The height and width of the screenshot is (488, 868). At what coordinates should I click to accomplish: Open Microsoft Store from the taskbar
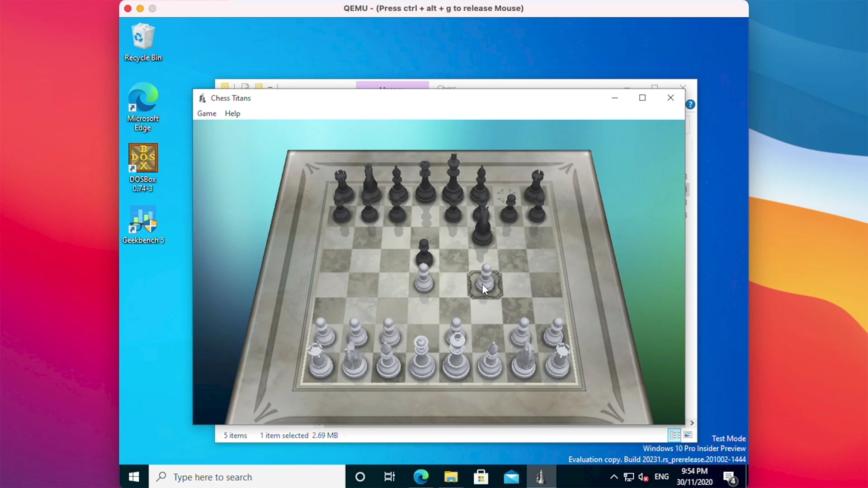click(481, 477)
